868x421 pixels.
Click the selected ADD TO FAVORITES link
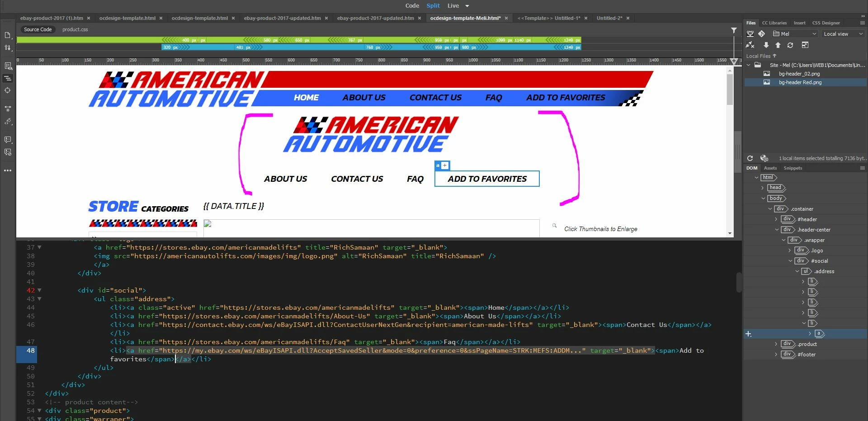pyautogui.click(x=487, y=179)
